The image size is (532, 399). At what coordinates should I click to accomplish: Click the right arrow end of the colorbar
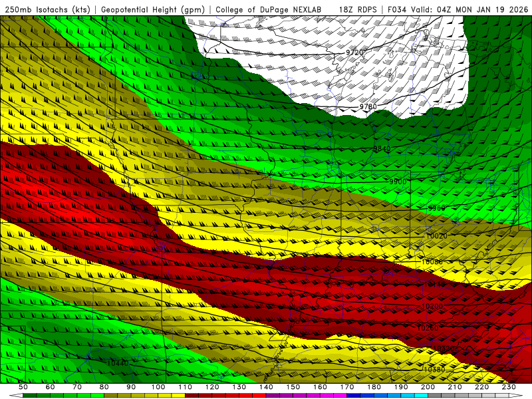click(x=516, y=395)
